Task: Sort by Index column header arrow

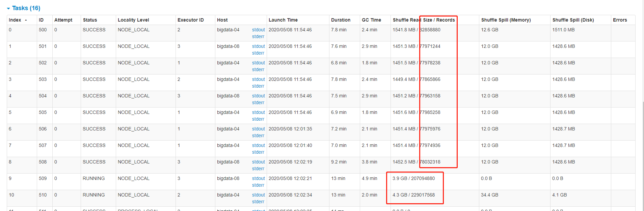Action: click(26, 20)
